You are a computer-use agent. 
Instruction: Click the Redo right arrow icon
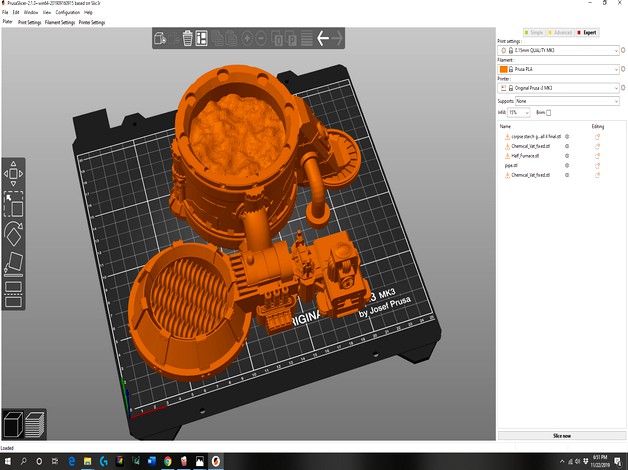tap(337, 38)
